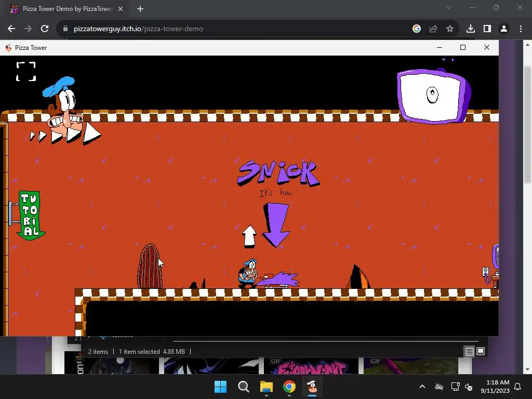Click the green TUTORIAL sign
532x399 pixels.
pos(31,215)
